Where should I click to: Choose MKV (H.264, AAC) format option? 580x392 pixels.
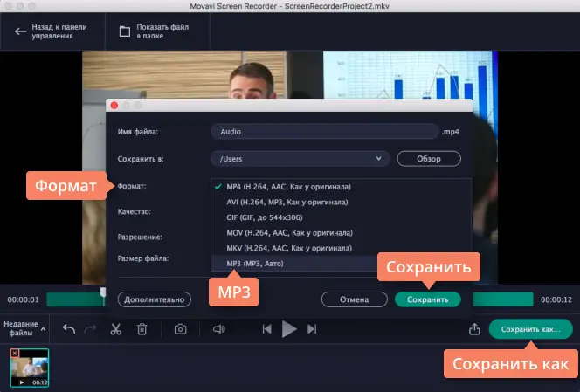click(341, 248)
